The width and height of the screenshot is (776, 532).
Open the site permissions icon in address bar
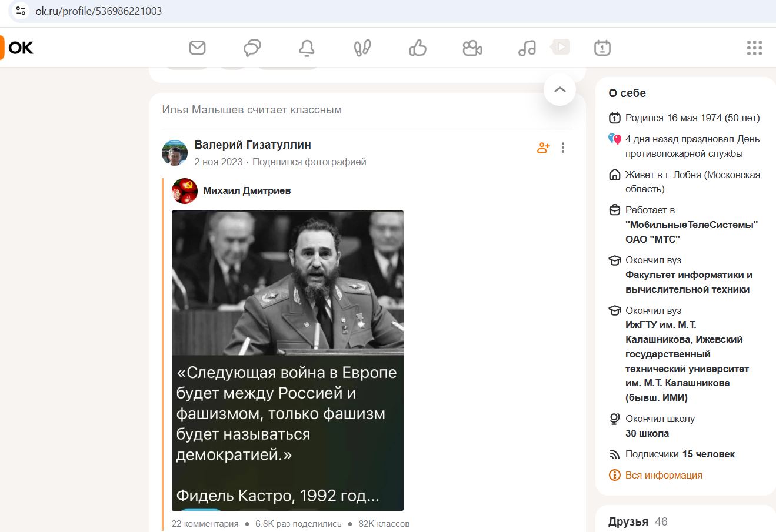point(20,10)
